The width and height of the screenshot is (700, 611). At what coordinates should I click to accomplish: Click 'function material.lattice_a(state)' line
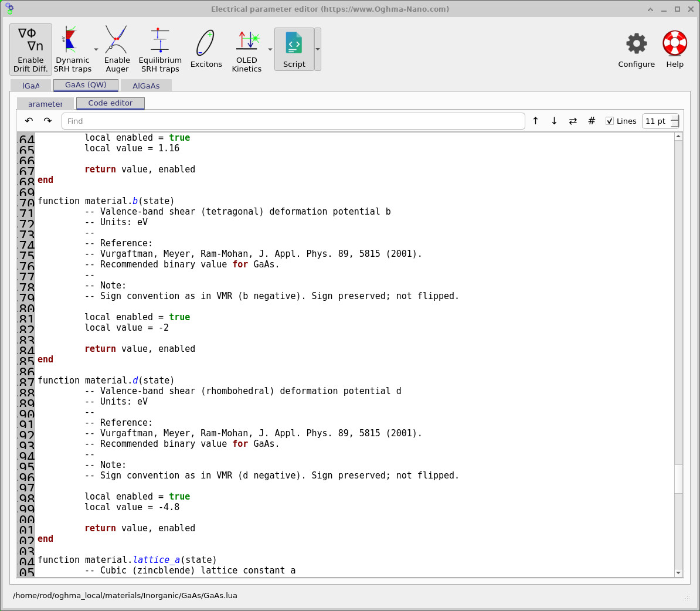point(127,560)
